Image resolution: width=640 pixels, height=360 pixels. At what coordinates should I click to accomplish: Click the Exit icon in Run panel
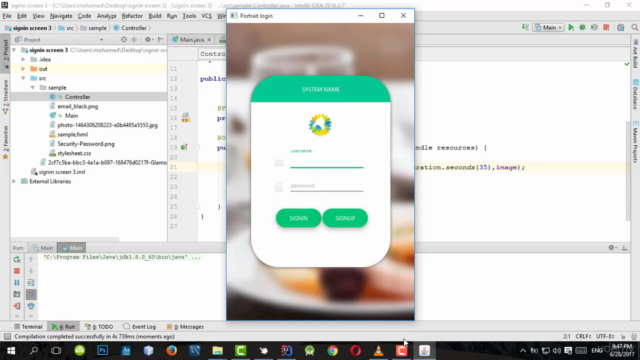17,306
